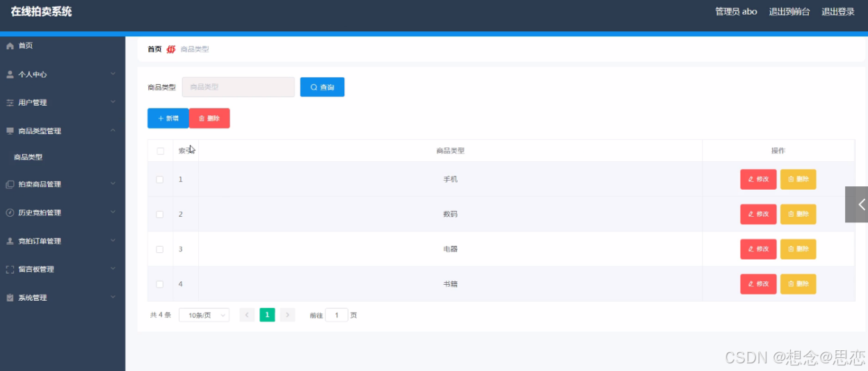Tick the checkbox for row 手机
This screenshot has height=371, width=868.
point(160,179)
